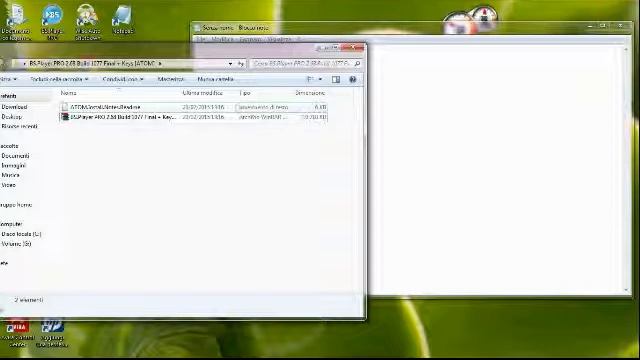Image resolution: width=640 pixels, height=360 pixels.
Task: Select Risorse recenti in Explorer sidebar
Action: (20, 127)
